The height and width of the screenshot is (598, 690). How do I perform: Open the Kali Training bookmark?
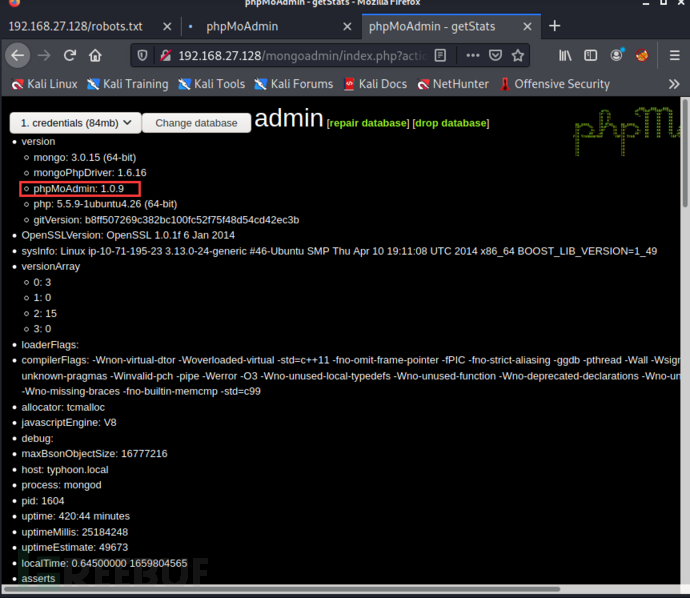pos(128,84)
